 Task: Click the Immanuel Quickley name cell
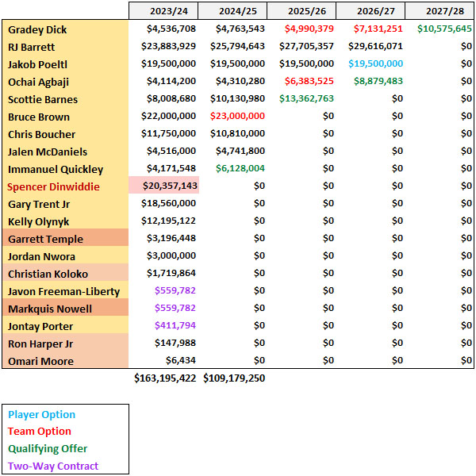coord(65,169)
